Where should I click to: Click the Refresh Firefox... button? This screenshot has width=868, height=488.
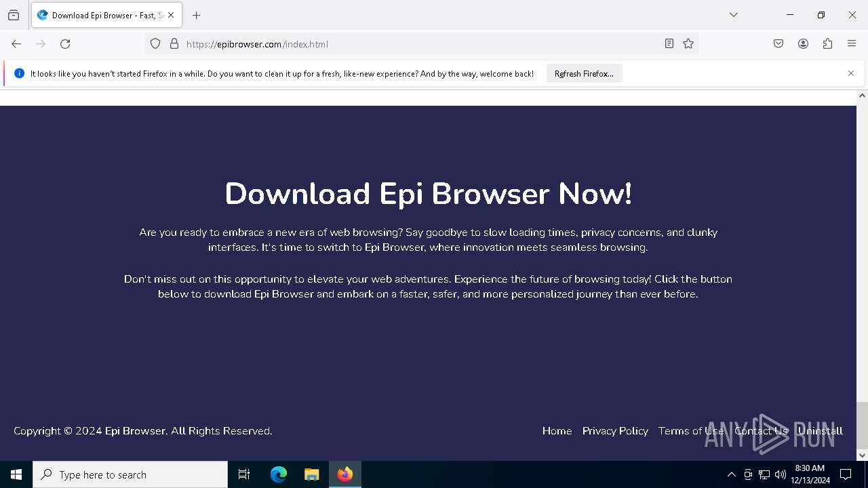(x=584, y=74)
